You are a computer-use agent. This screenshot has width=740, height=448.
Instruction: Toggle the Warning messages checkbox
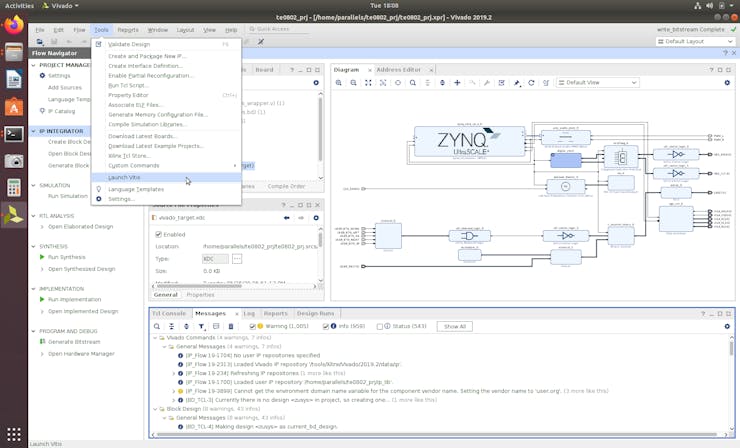(x=254, y=326)
